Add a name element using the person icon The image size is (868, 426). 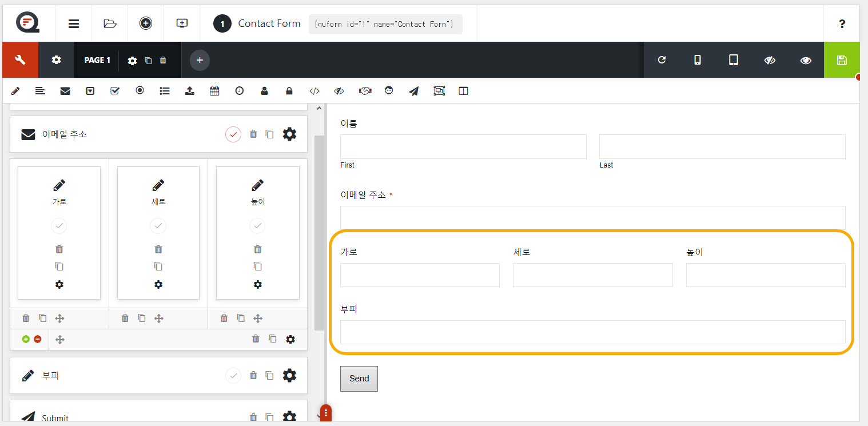264,90
